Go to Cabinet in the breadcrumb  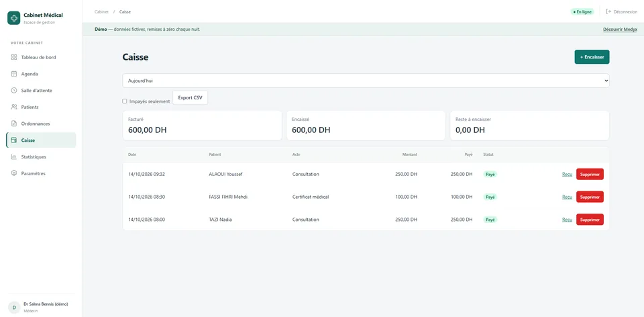[101, 12]
